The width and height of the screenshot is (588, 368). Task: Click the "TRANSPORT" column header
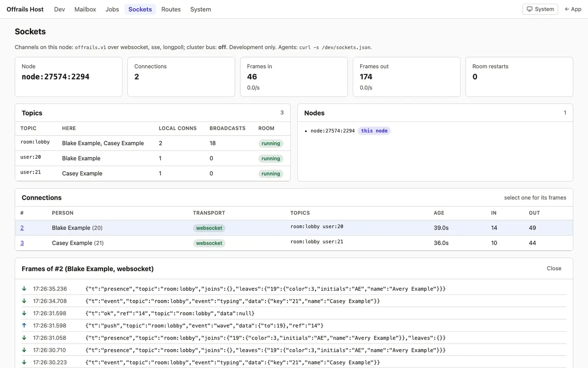[209, 213]
